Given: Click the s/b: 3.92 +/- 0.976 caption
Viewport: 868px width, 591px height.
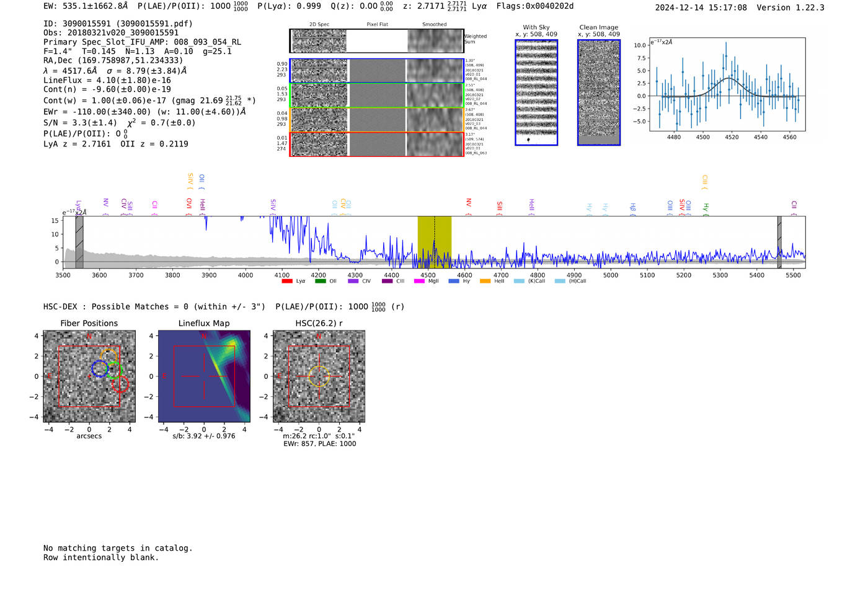Looking at the screenshot, I should click(204, 436).
